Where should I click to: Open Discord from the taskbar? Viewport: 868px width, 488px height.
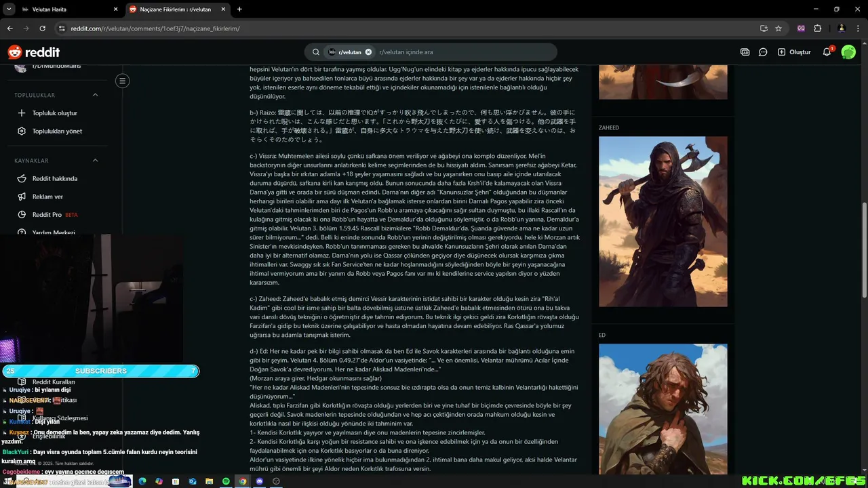click(259, 481)
